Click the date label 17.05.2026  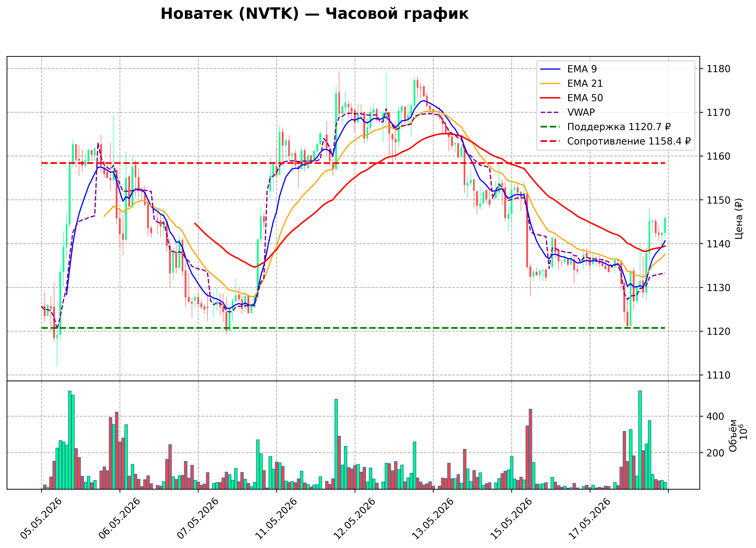coord(589,518)
